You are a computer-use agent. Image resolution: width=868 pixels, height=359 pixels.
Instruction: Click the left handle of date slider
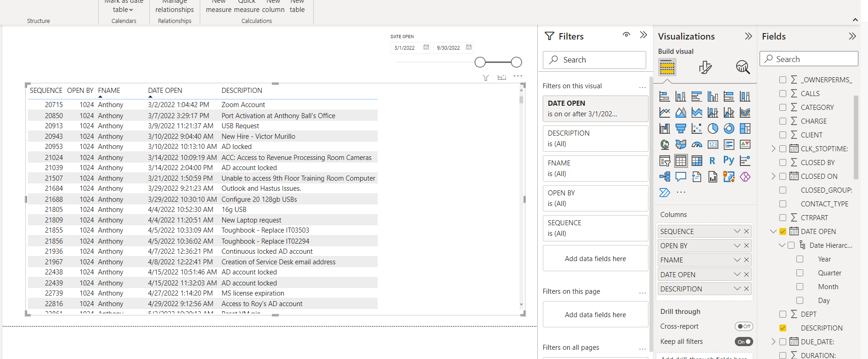[x=480, y=62]
